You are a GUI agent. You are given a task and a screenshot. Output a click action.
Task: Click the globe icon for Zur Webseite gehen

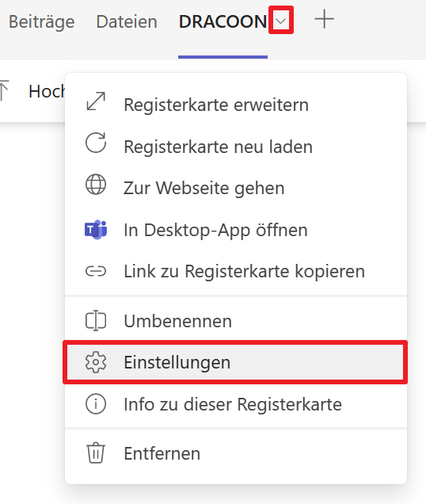coord(96,185)
